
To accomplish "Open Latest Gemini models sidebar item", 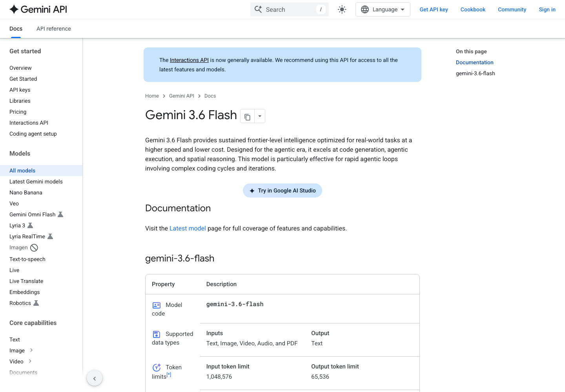I will pyautogui.click(x=36, y=181).
